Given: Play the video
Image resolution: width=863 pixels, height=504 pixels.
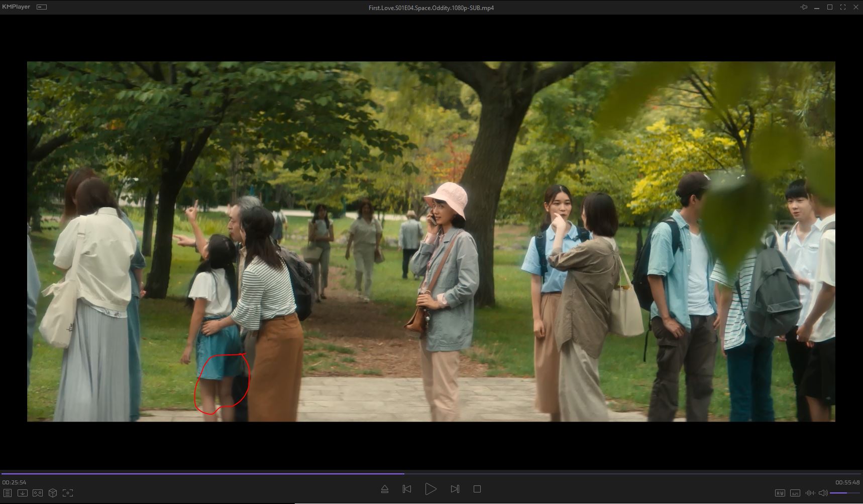Looking at the screenshot, I should (430, 489).
